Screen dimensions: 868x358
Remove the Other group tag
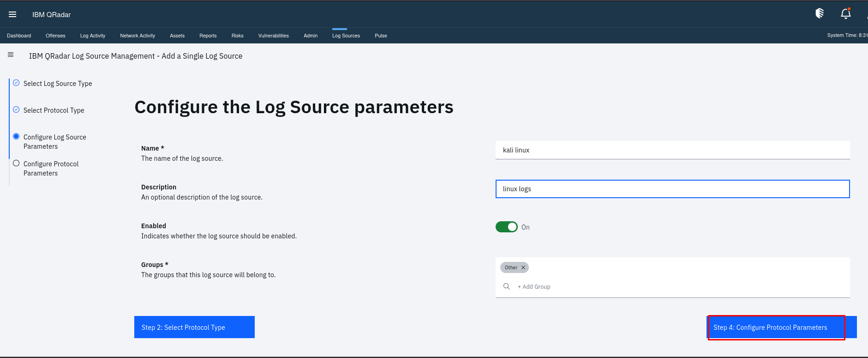point(523,267)
